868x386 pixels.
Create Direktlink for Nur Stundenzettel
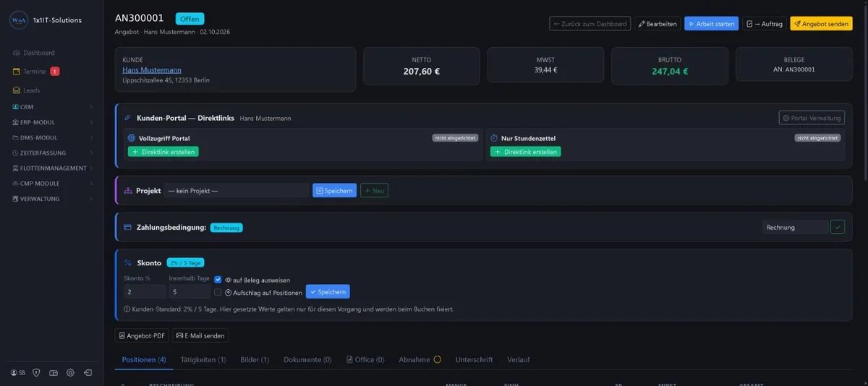click(x=525, y=152)
